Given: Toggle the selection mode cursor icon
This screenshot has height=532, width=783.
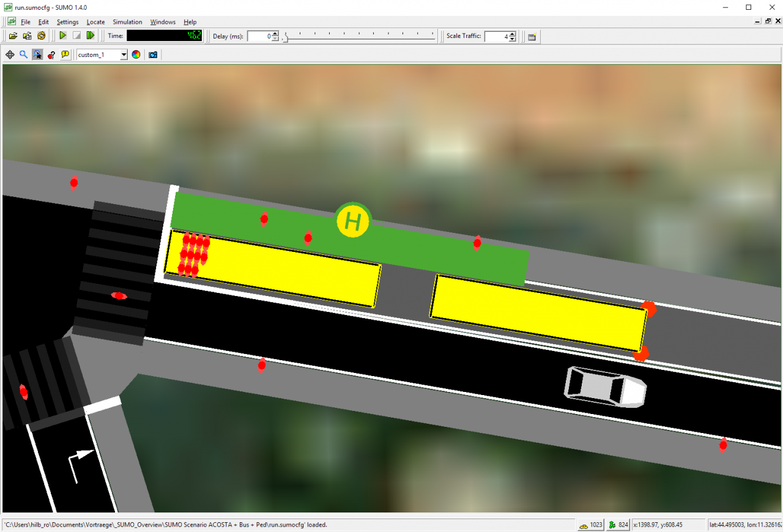Looking at the screenshot, I should point(38,54).
